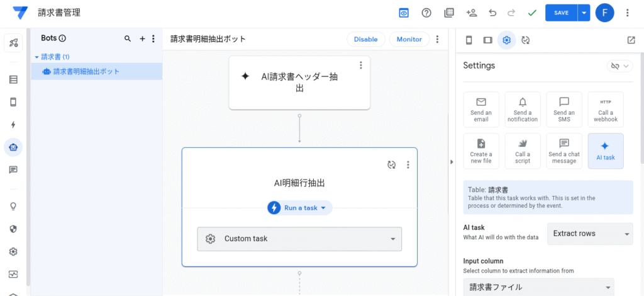Click the Disable bot button
Screen dimensions: 644x296
pos(365,39)
